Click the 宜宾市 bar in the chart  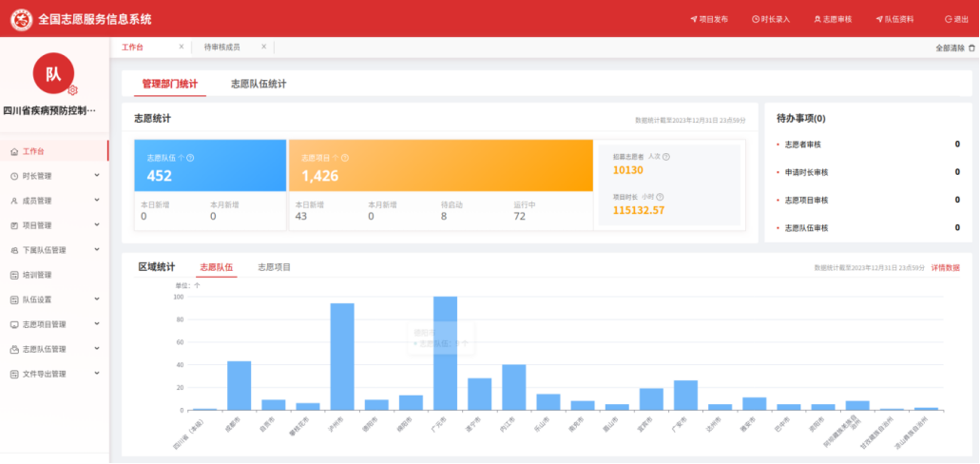tap(651, 399)
